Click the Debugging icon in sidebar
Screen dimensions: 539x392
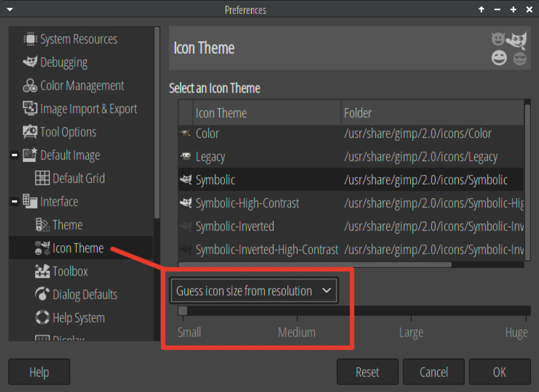pos(30,62)
